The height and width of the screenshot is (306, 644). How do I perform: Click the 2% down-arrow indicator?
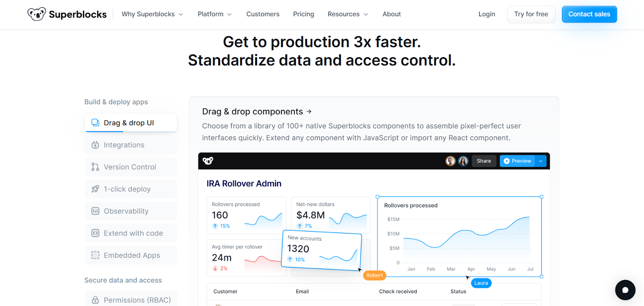215,269
